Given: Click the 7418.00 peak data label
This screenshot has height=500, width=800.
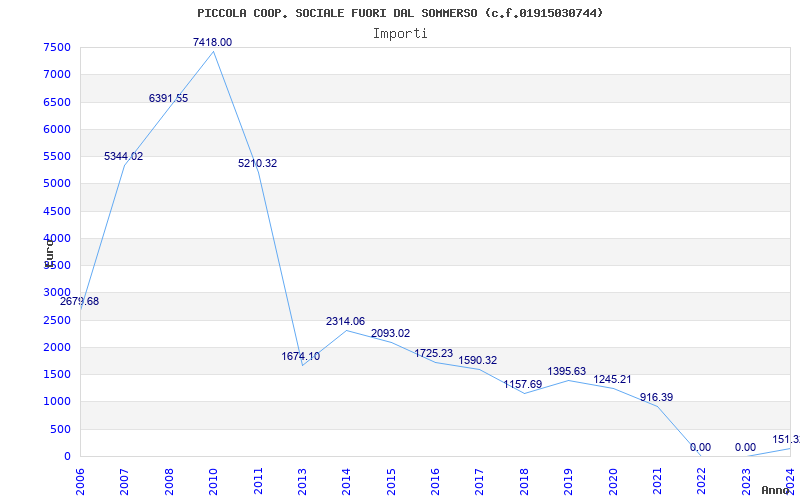Looking at the screenshot, I should [212, 42].
